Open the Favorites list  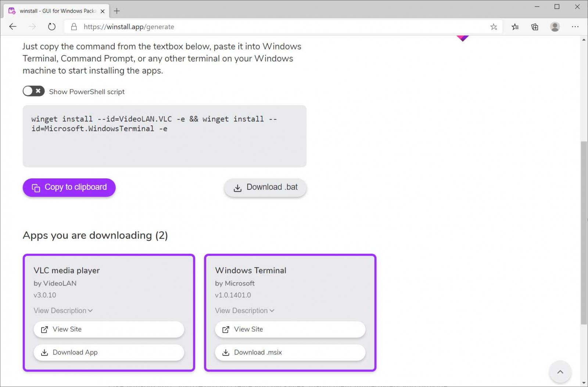coord(515,27)
